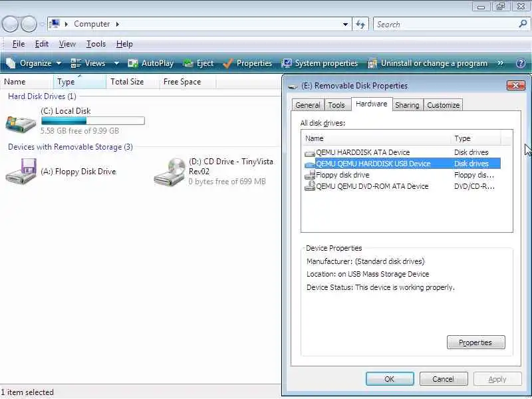Viewport: 532px width, 399px height.
Task: Click the Back navigation button
Action: [x=11, y=25]
